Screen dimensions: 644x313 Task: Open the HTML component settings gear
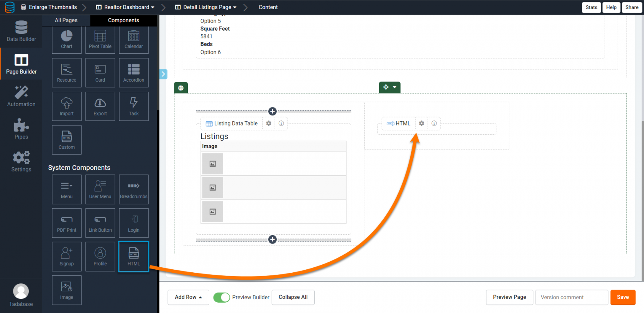pos(422,124)
